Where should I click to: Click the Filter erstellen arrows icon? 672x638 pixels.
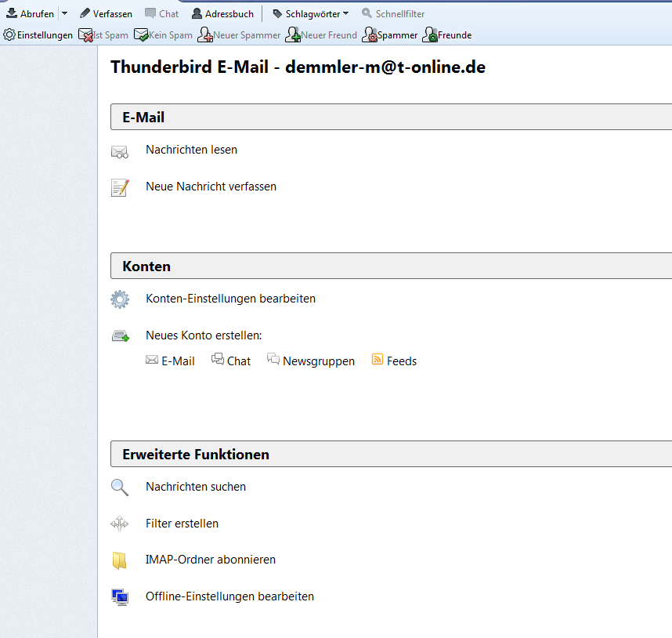pos(120,524)
